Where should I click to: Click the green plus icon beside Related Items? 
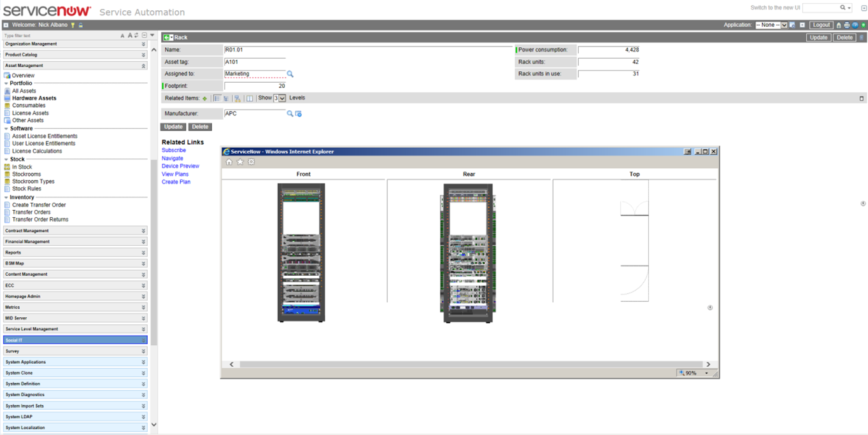[204, 99]
